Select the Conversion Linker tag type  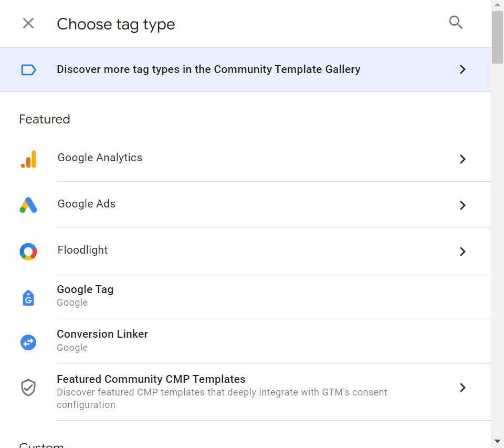(x=102, y=334)
